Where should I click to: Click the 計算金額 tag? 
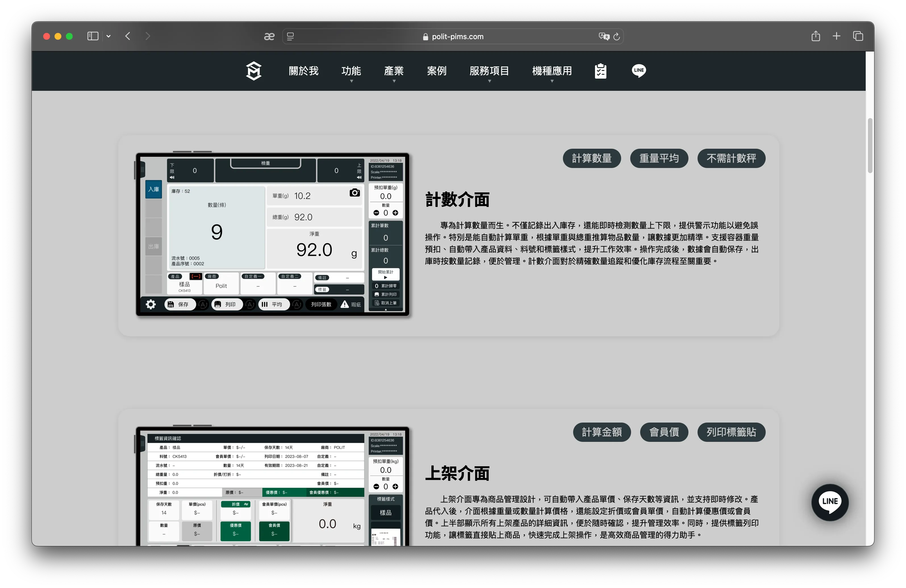click(x=602, y=432)
